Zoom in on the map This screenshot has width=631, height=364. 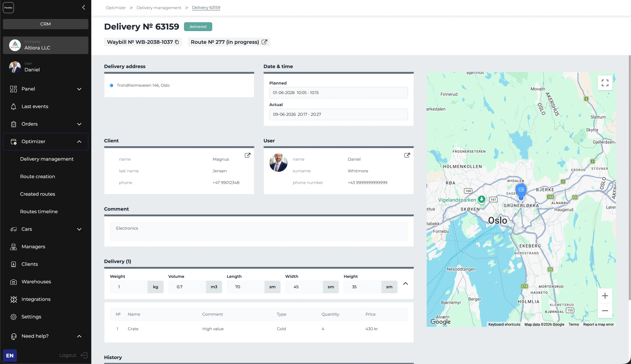tap(605, 296)
